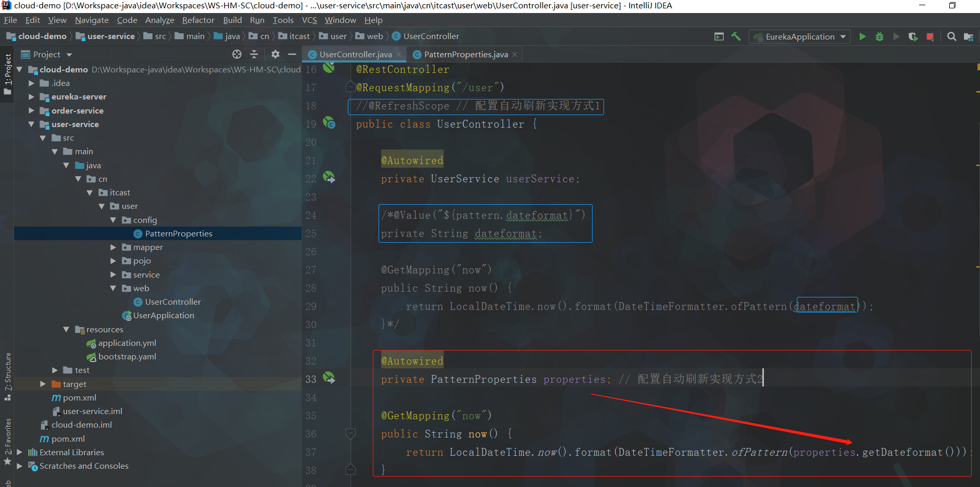This screenshot has height=487, width=980.
Task: Start debugging with the bug icon
Action: (x=880, y=36)
